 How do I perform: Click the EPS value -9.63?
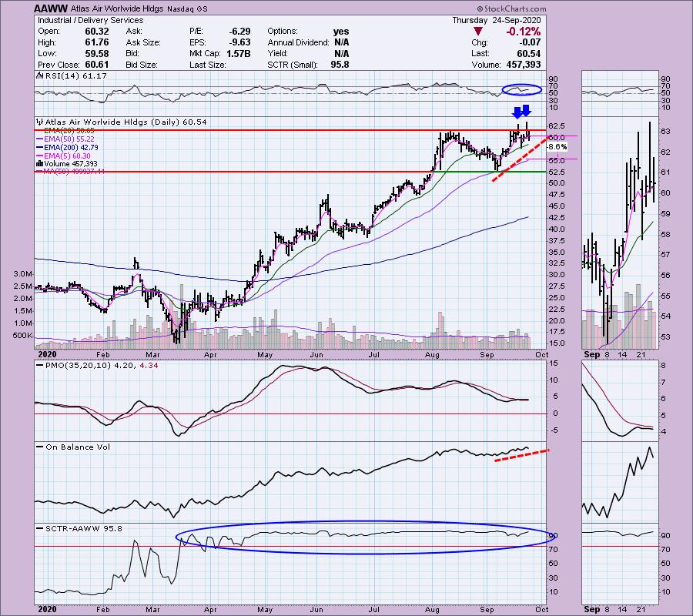click(x=239, y=42)
